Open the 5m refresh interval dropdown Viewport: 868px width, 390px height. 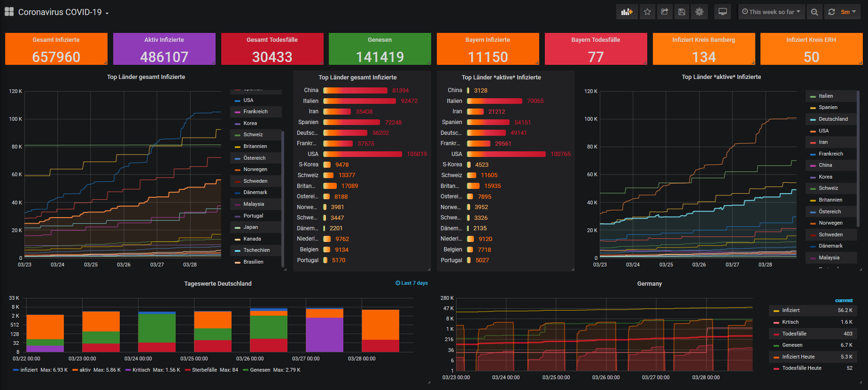point(848,12)
